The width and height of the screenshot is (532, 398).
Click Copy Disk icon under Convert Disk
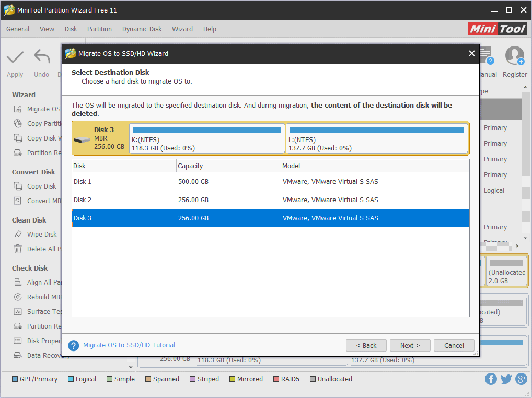click(18, 186)
